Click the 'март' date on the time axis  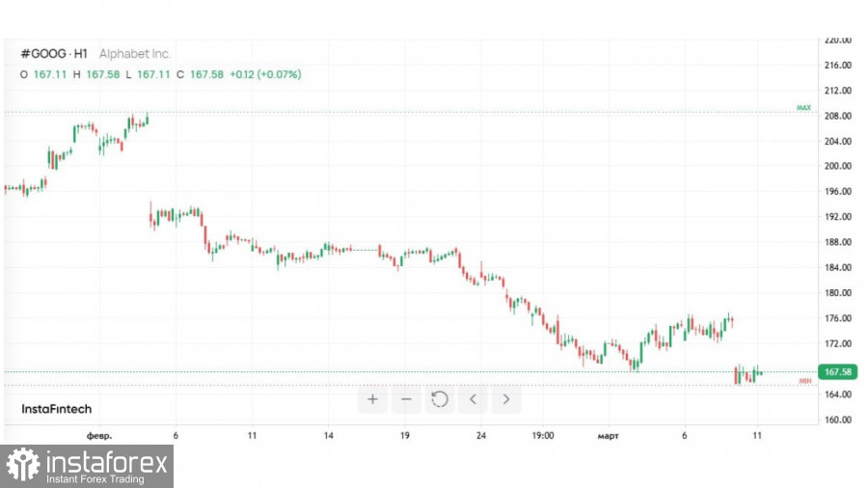(608, 436)
